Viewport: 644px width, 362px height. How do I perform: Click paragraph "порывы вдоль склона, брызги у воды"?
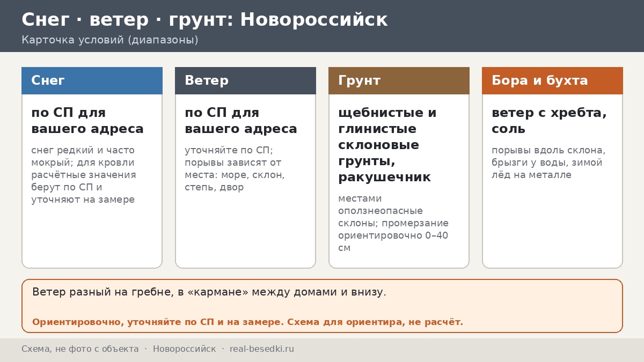click(548, 162)
